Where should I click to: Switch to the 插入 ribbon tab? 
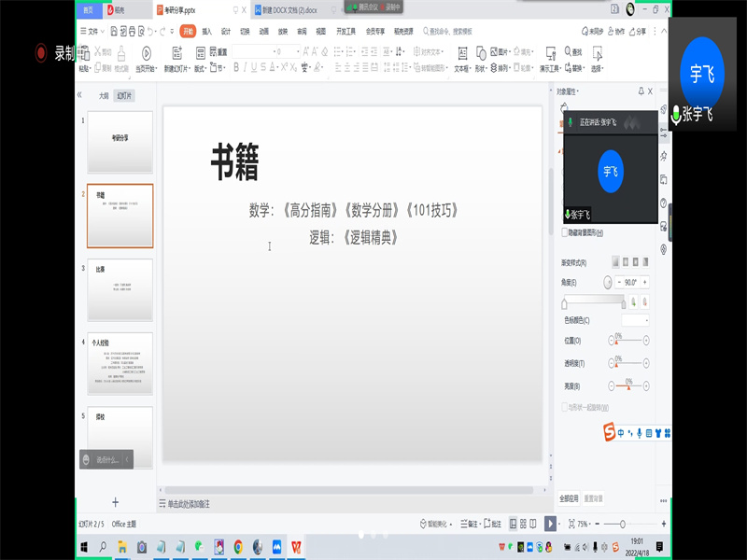[206, 31]
